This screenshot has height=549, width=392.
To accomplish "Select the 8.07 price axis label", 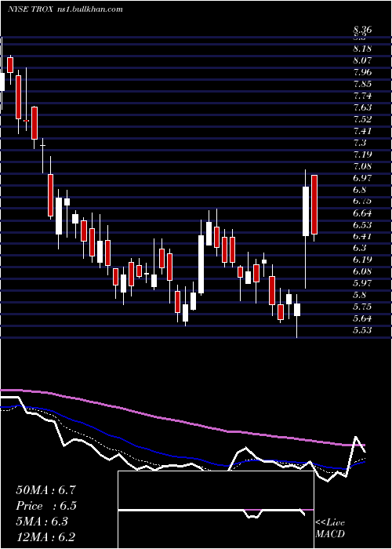I will pyautogui.click(x=362, y=60).
